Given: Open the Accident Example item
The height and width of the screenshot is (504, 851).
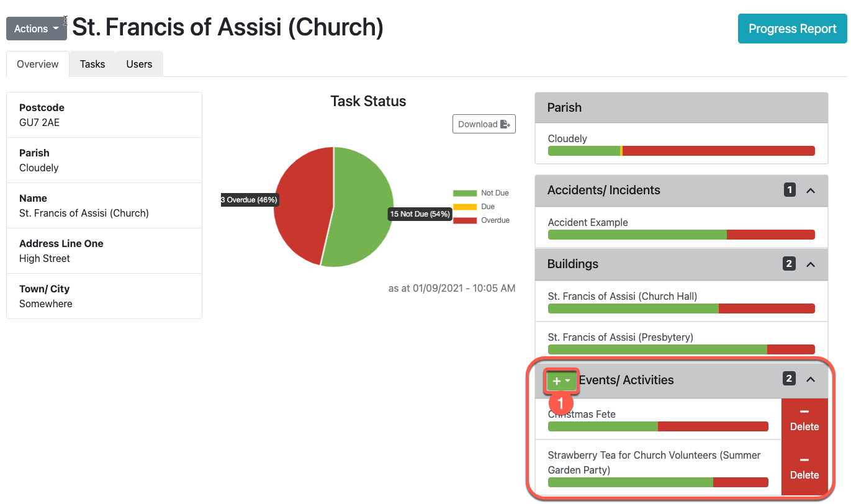Looking at the screenshot, I should point(587,222).
